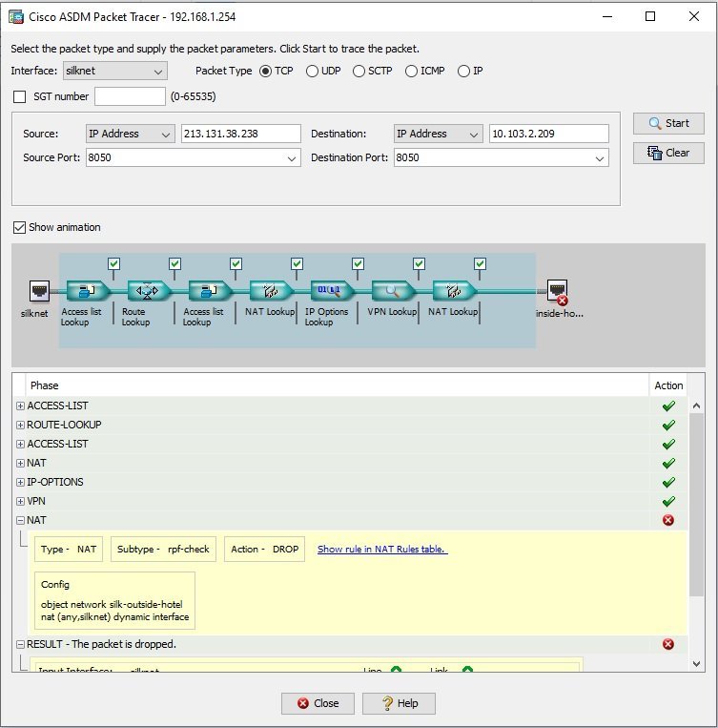The image size is (718, 728).
Task: Click the SGT number input field
Action: pos(130,96)
